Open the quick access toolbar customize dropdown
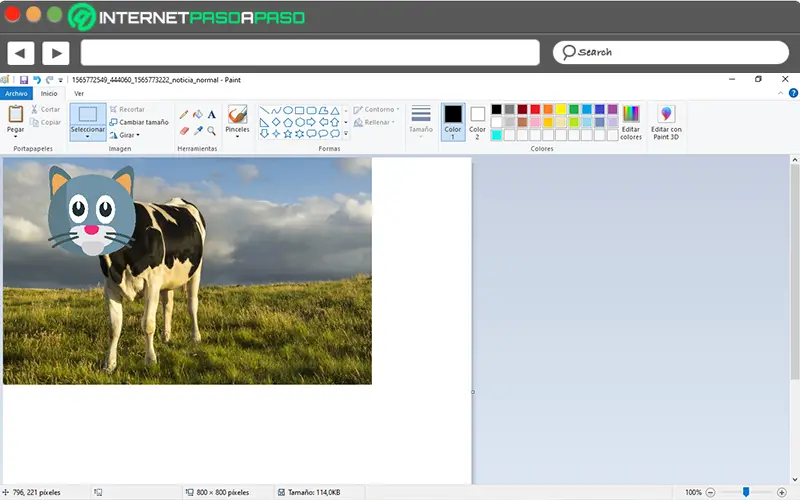Screen dimensions: 800x500 coord(60,80)
